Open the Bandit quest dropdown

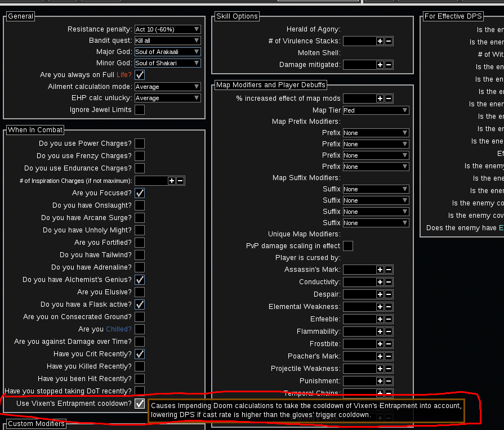click(x=167, y=40)
